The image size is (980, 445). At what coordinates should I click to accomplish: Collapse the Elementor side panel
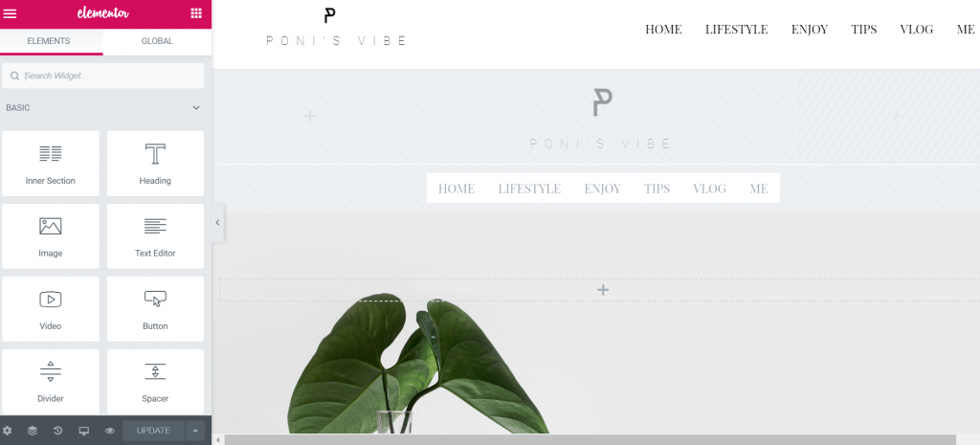[x=217, y=222]
